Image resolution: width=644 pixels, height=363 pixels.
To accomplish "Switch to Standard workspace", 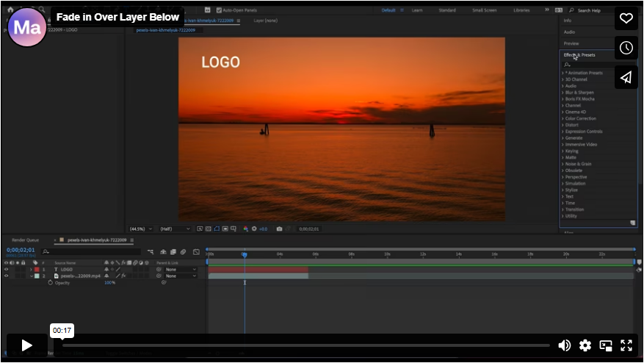I will pyautogui.click(x=447, y=10).
